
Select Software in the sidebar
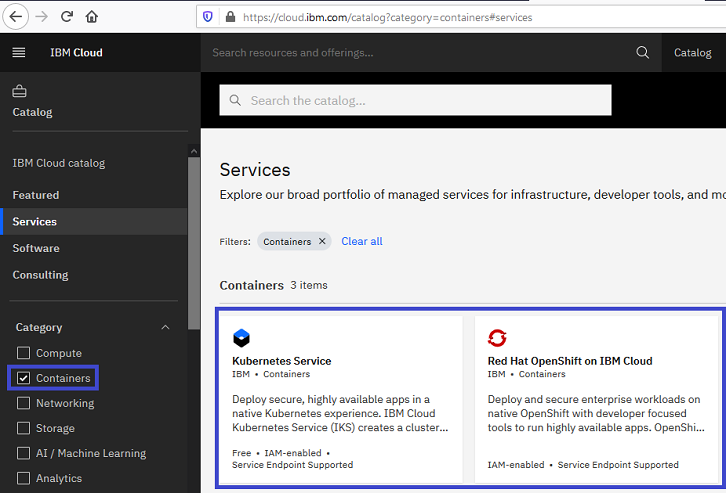(36, 248)
